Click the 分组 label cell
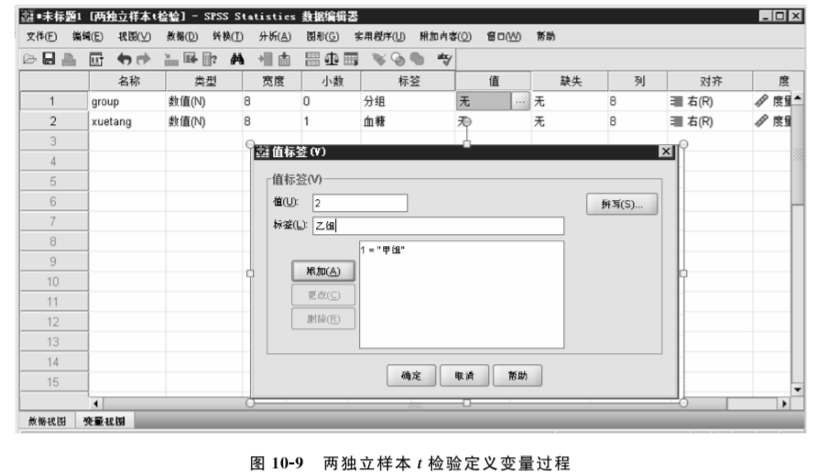The height and width of the screenshot is (476, 831). pos(408,101)
